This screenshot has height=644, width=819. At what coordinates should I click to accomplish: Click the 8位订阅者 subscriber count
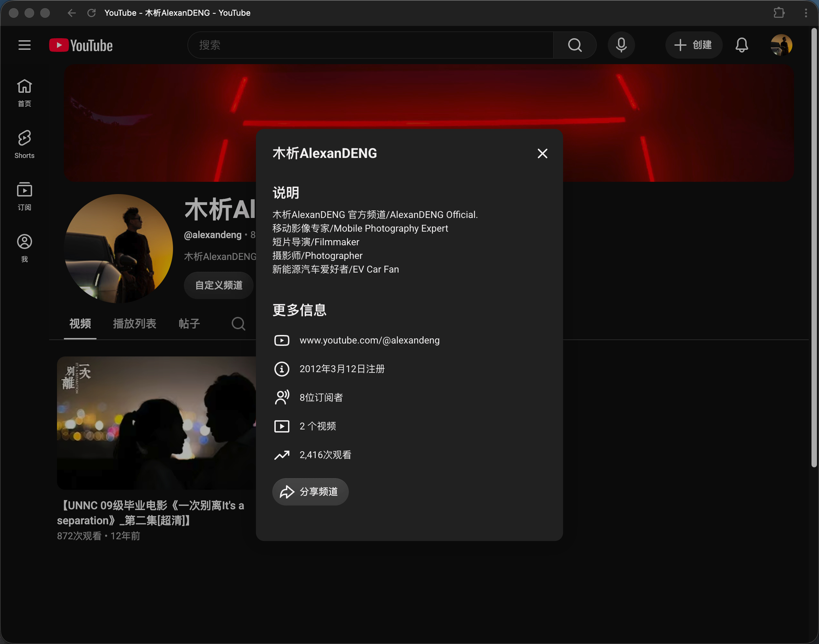(321, 398)
